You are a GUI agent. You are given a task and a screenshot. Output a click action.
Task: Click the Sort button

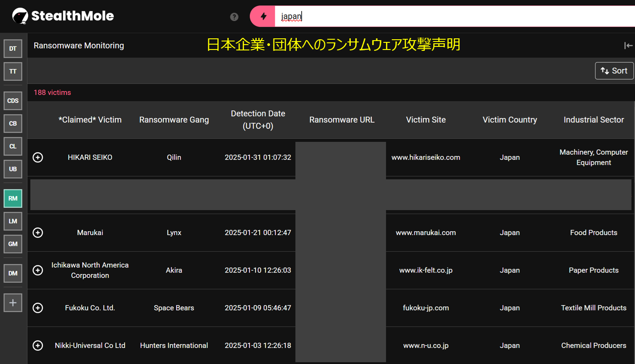coord(614,70)
